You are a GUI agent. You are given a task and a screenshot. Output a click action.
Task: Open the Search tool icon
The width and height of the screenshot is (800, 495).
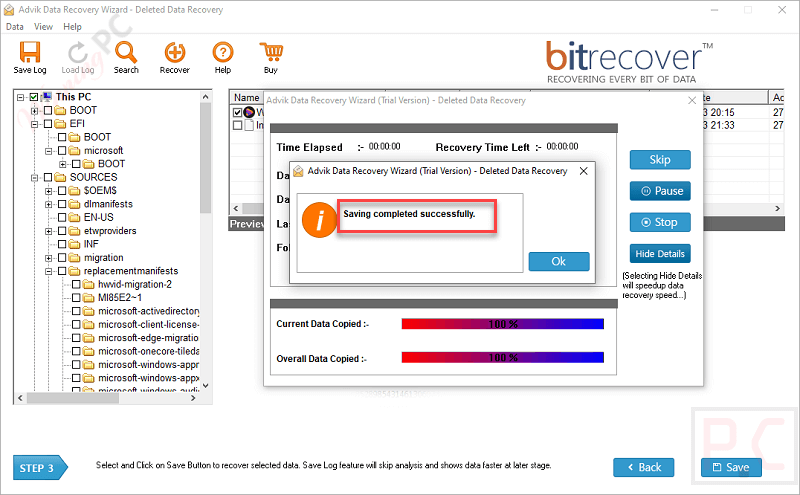click(x=126, y=52)
